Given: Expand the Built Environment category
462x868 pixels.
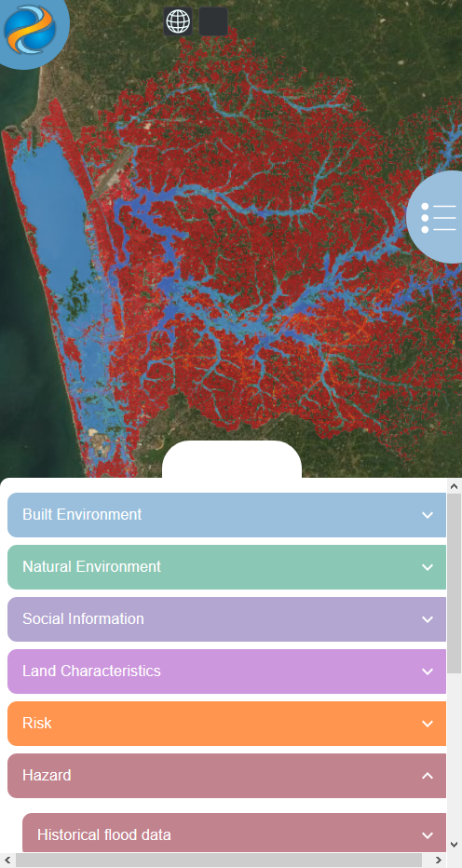Looking at the screenshot, I should tap(226, 515).
